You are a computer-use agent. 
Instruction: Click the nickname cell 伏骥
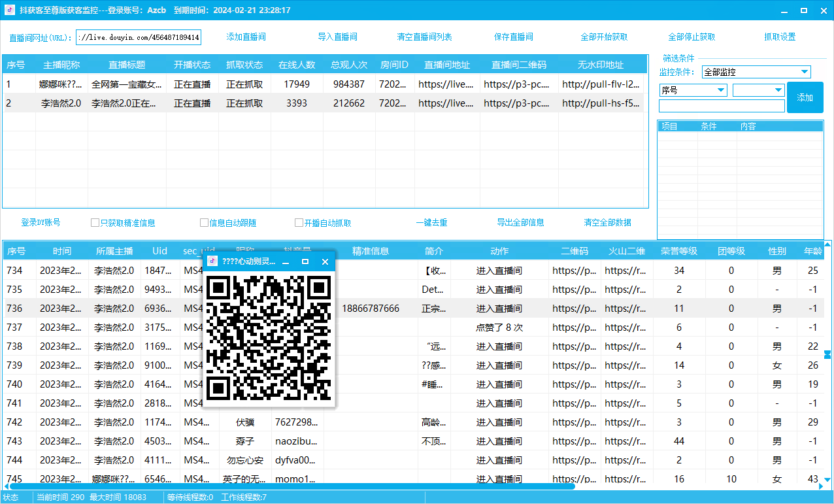click(x=245, y=422)
